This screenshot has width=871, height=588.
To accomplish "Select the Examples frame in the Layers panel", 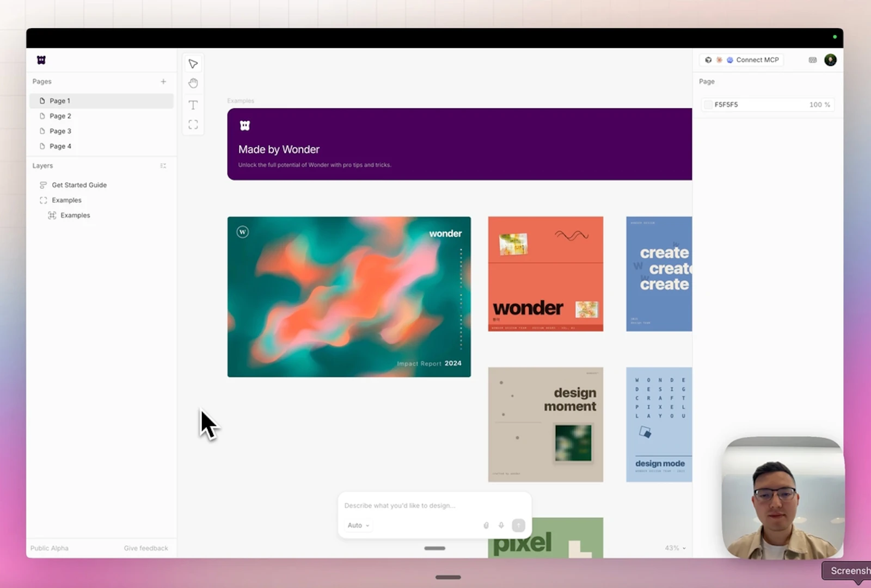I will tap(68, 200).
